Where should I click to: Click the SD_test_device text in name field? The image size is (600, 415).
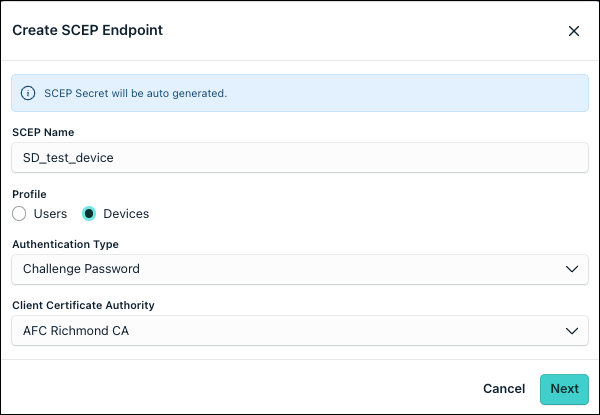coord(68,158)
